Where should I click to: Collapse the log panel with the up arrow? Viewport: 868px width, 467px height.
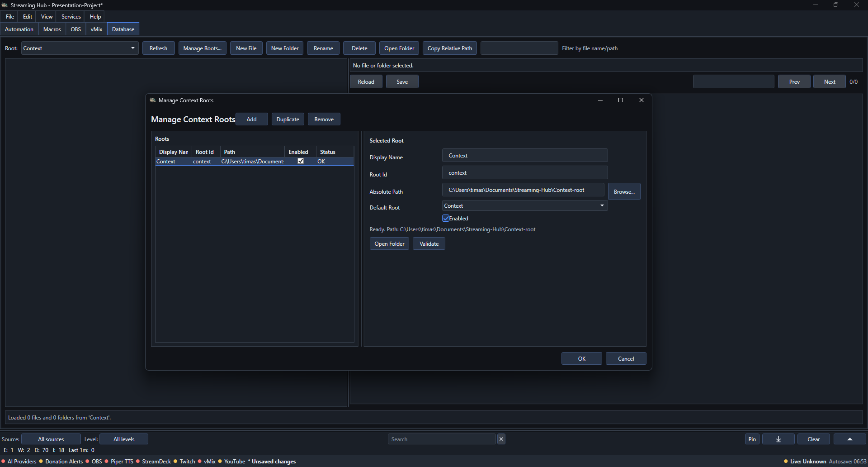849,439
